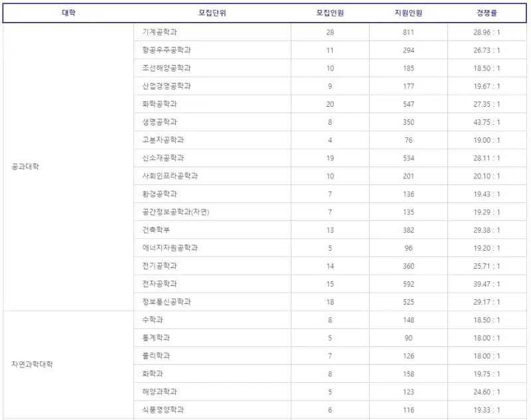531x420 pixels.
Task: Select the 해양과학과 row name
Action: [160, 391]
